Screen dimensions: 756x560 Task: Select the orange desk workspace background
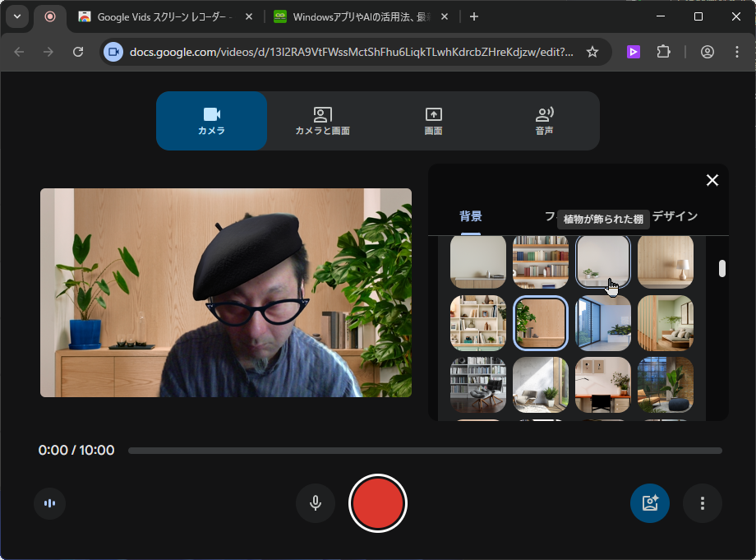(x=602, y=384)
